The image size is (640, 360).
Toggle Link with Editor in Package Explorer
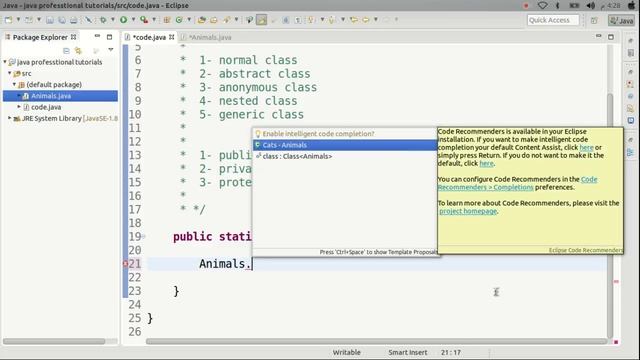(x=78, y=51)
